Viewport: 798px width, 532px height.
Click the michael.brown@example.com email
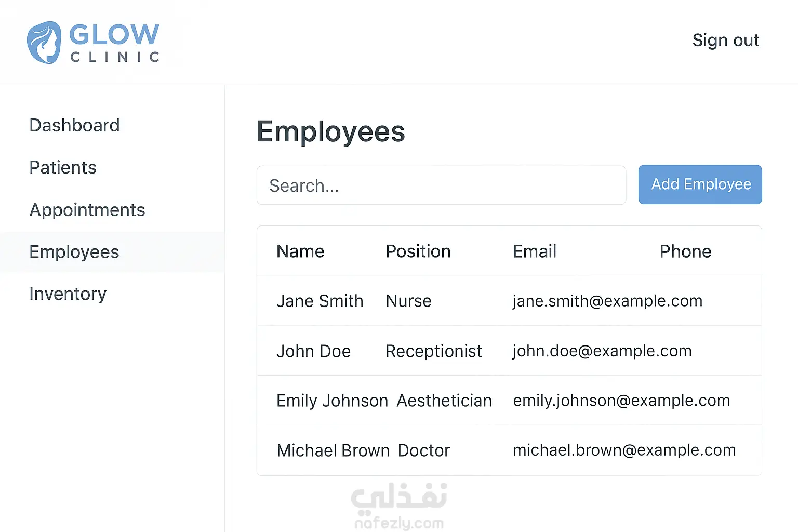tap(624, 450)
